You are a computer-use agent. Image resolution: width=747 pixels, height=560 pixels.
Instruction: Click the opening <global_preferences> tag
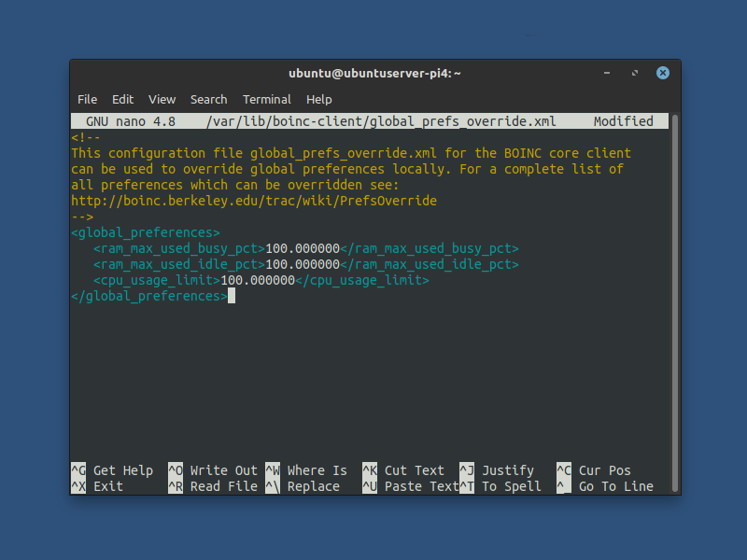point(146,232)
